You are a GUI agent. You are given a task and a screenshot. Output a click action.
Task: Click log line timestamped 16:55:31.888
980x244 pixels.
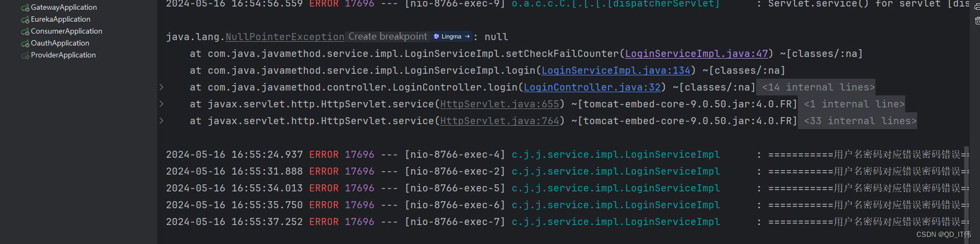568,171
